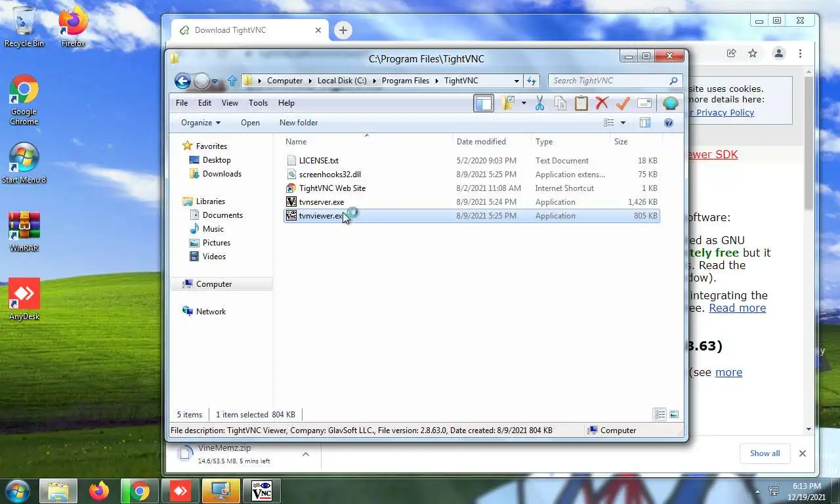
Task: Expand the address bar history dropdown
Action: (516, 81)
